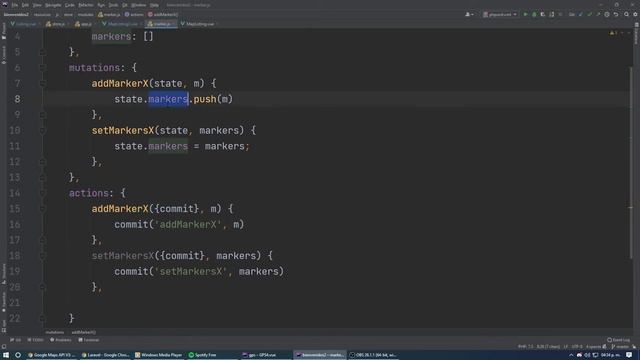This screenshot has height=360, width=640.
Task: Click the Cortana search circle on taskbar
Action: pyautogui.click(x=18, y=355)
